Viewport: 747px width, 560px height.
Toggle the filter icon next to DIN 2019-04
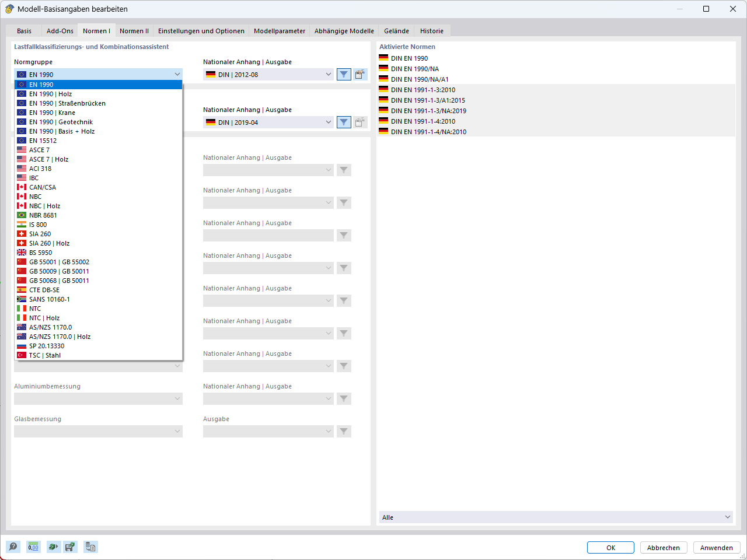343,122
